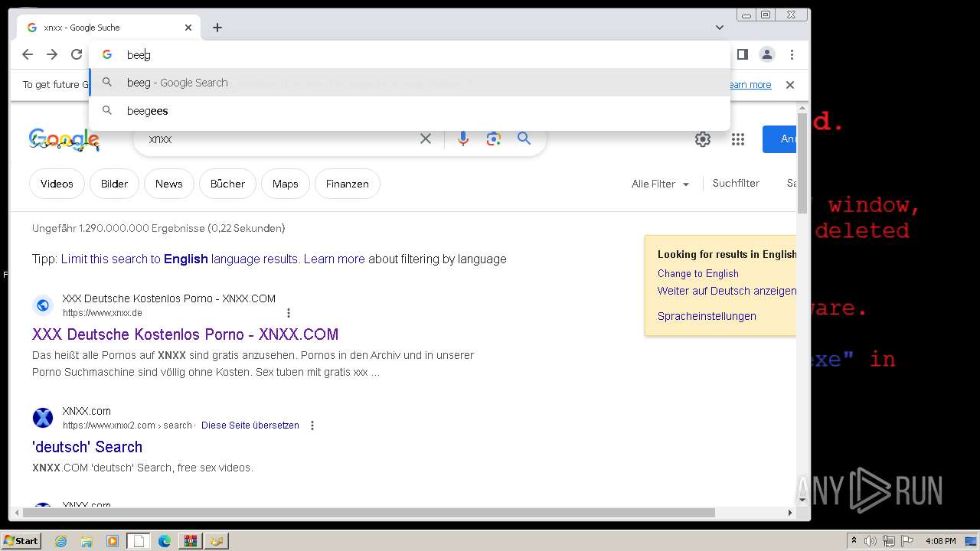Clear the Google search box text

[426, 139]
